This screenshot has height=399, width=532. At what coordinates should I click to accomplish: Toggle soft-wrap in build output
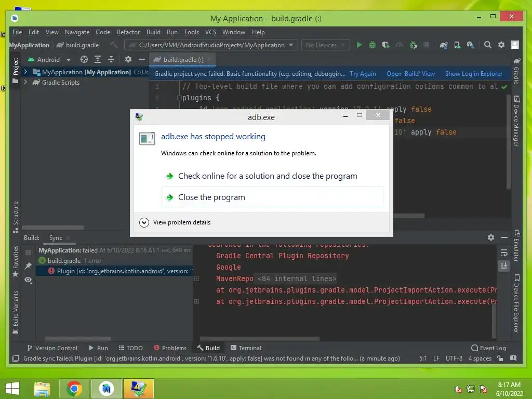coord(504,253)
